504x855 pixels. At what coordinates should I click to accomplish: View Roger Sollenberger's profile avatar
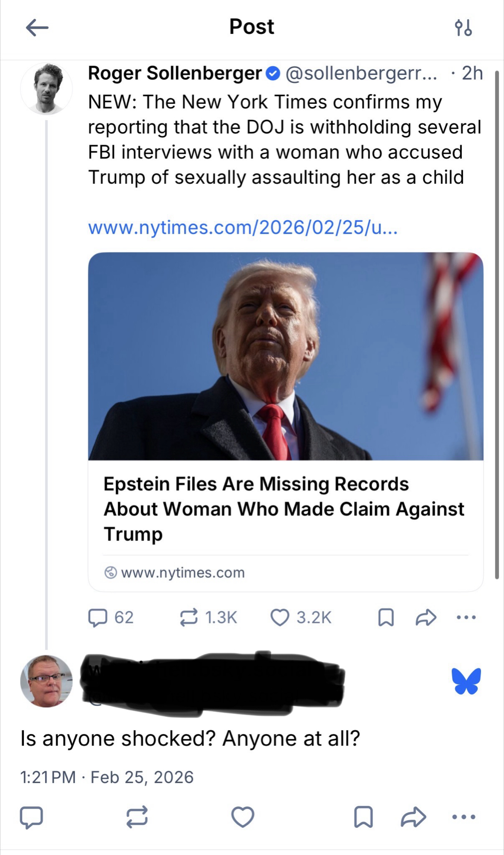pyautogui.click(x=46, y=88)
